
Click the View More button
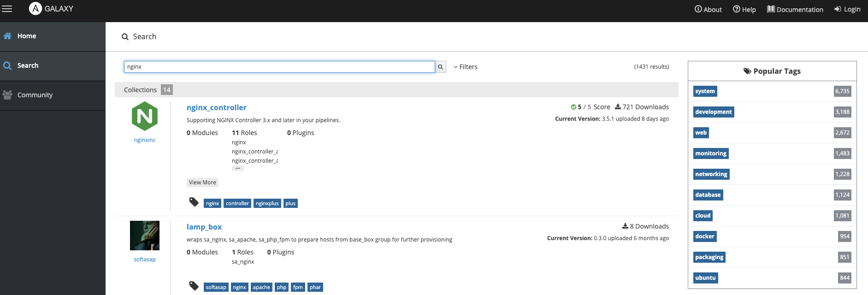pos(202,183)
